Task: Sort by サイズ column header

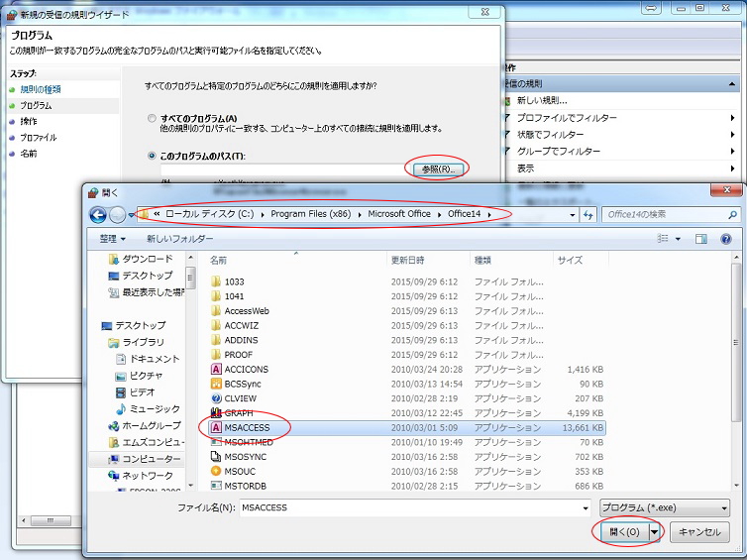Action: pyautogui.click(x=570, y=261)
